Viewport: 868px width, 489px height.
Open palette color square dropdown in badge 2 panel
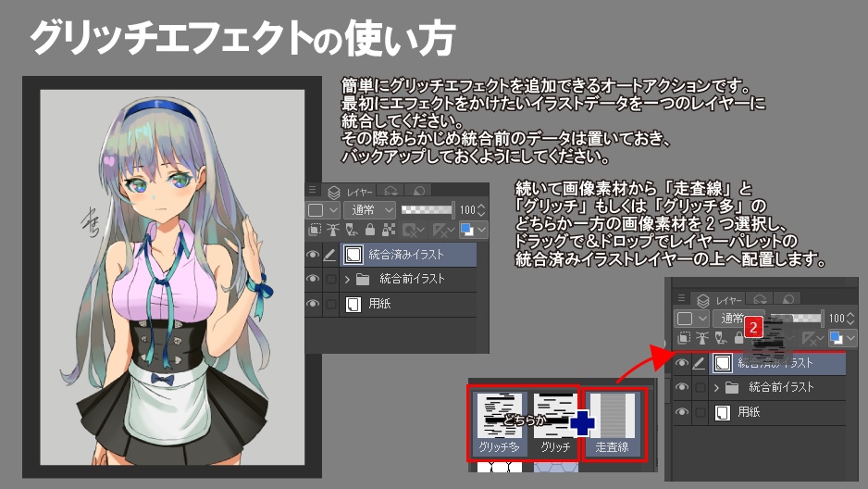[x=692, y=319]
